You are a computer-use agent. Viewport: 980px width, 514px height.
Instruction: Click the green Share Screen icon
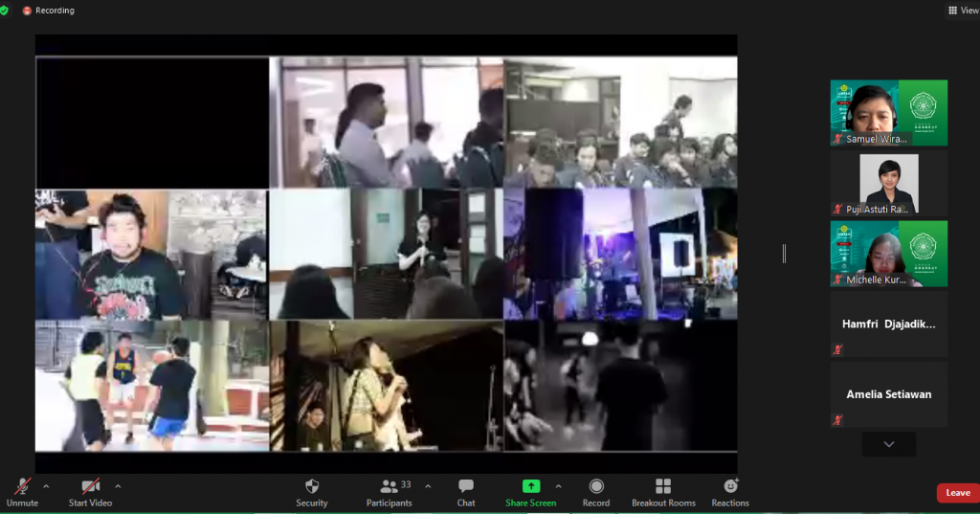(x=530, y=486)
